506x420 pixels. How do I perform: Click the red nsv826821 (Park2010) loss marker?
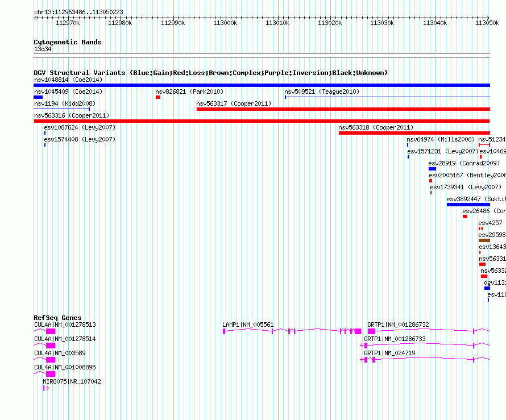coord(158,97)
